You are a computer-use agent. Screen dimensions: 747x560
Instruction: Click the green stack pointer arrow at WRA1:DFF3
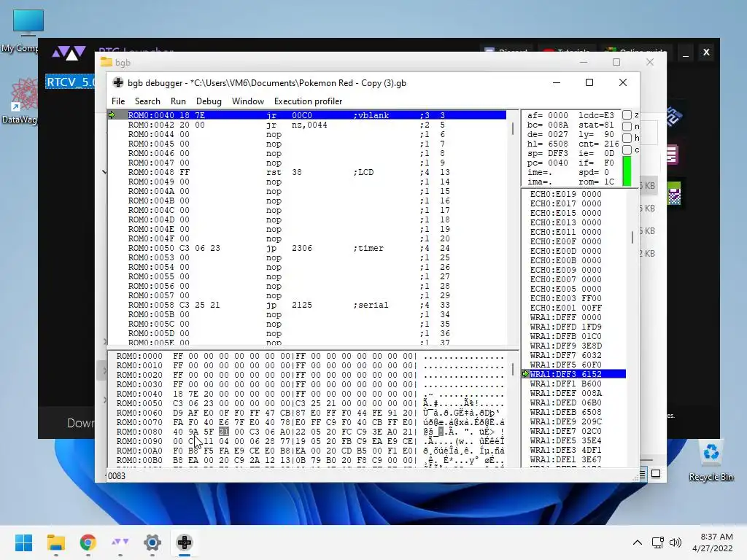tap(525, 374)
